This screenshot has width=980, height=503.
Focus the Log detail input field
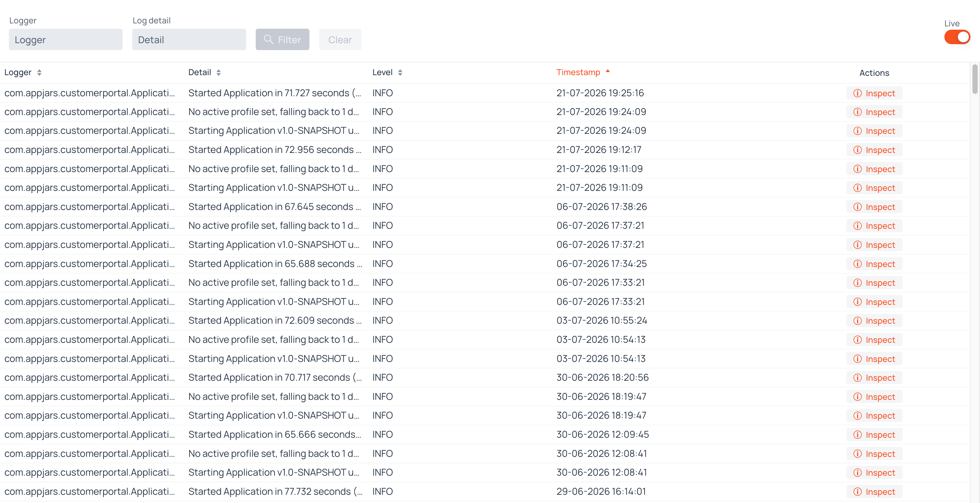[x=189, y=40]
